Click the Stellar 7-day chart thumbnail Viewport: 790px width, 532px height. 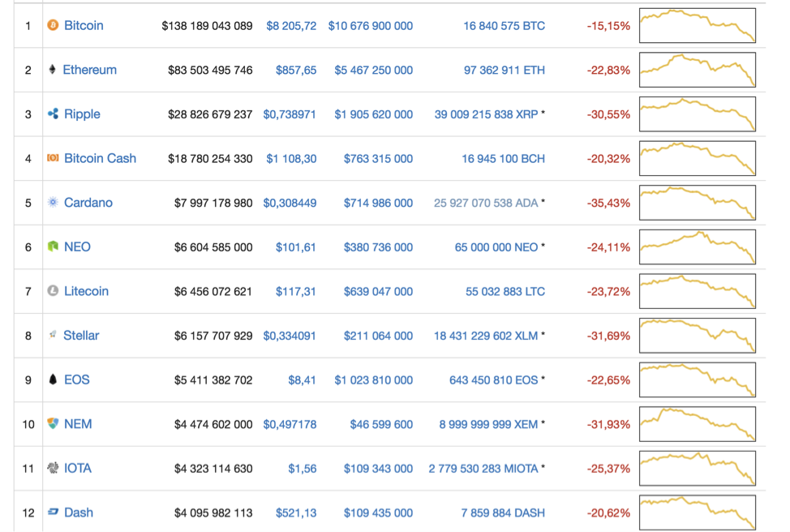pos(697,335)
